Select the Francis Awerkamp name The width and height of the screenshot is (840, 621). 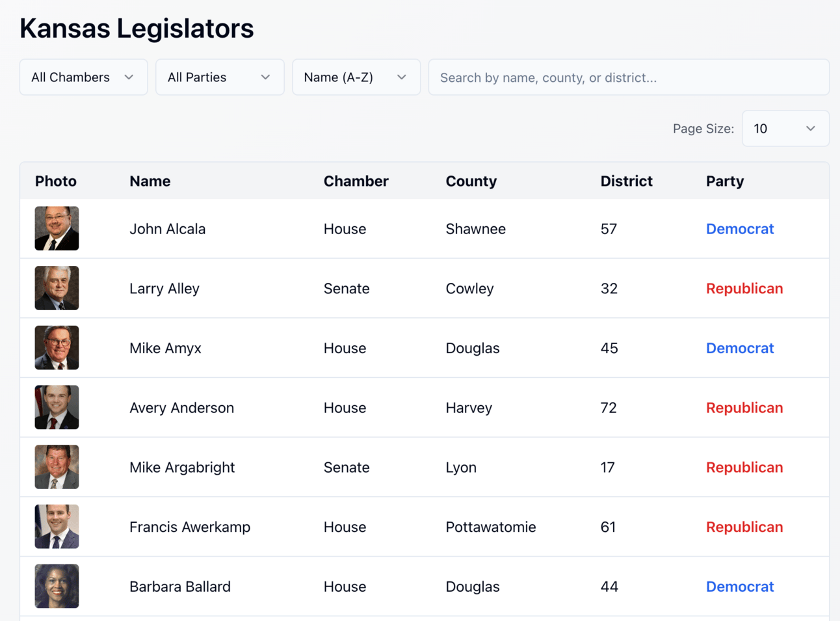point(190,527)
